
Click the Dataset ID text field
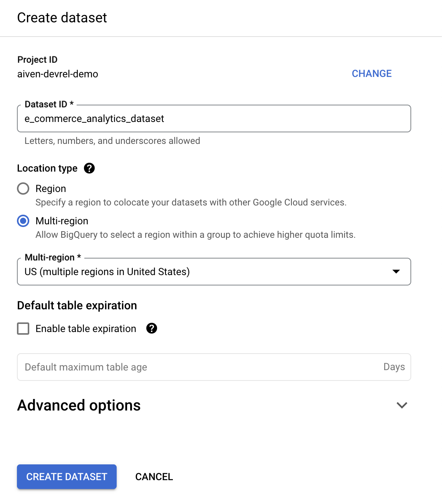(214, 118)
